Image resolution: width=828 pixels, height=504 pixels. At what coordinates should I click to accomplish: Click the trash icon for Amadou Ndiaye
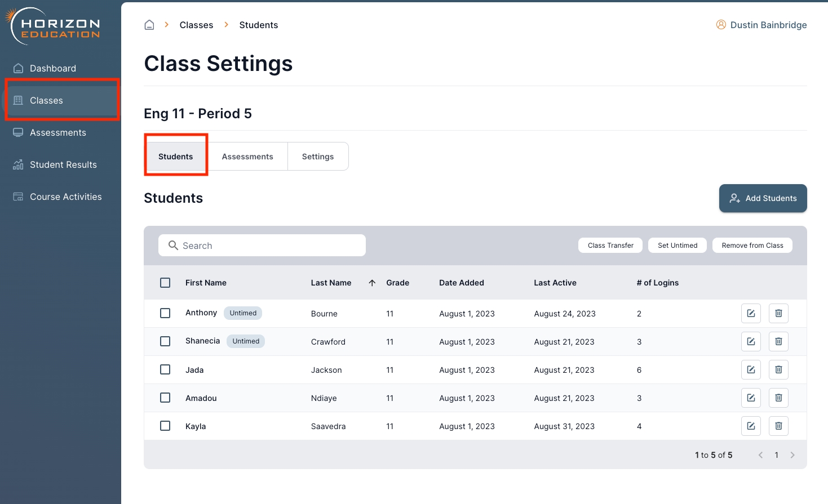point(778,398)
